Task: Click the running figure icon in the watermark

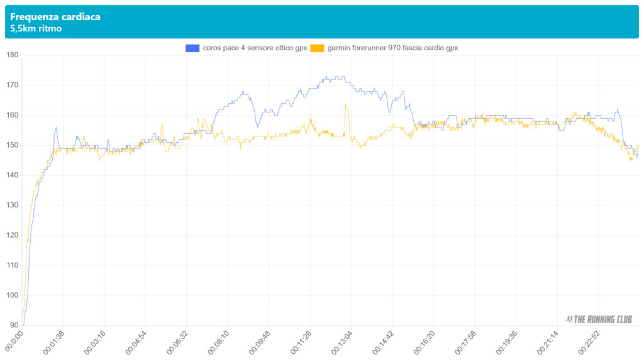Action: (569, 319)
